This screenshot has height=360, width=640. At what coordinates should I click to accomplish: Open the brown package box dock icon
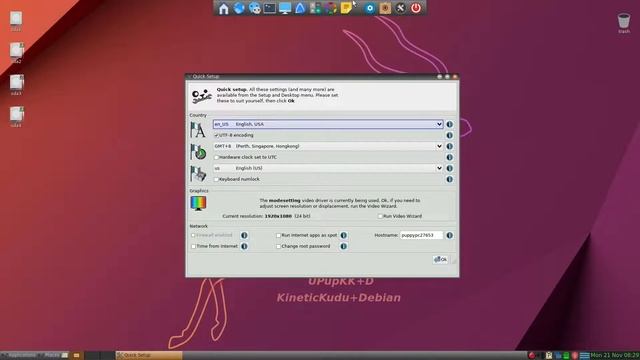(385, 8)
